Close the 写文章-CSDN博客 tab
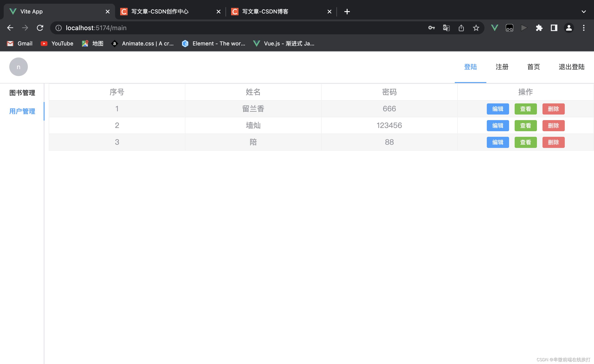This screenshot has width=594, height=364. (x=329, y=12)
